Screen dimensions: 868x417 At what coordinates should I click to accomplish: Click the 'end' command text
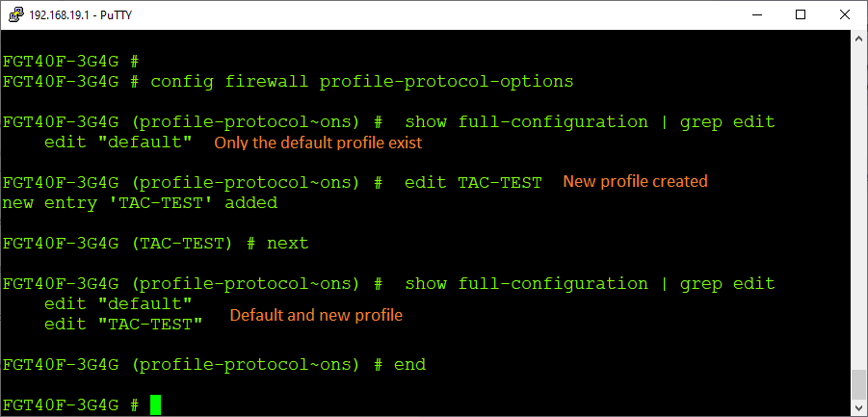pyautogui.click(x=409, y=365)
